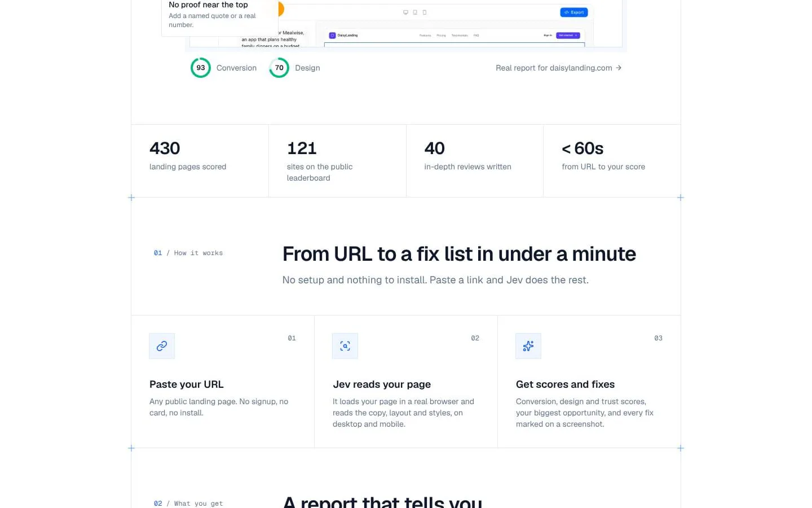Screen dimensions: 812x508
Task: Click the '40' in-depth reviews stat
Action: coord(435,148)
